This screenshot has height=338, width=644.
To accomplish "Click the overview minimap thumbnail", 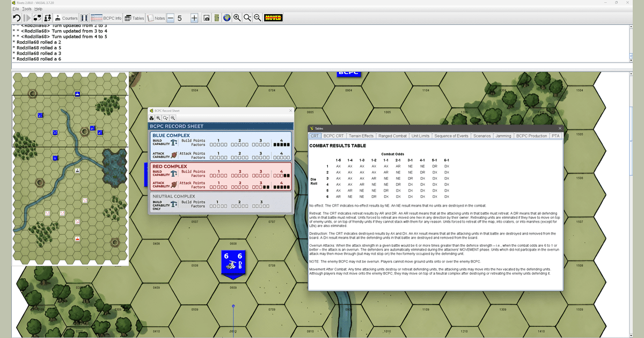I will [70, 169].
